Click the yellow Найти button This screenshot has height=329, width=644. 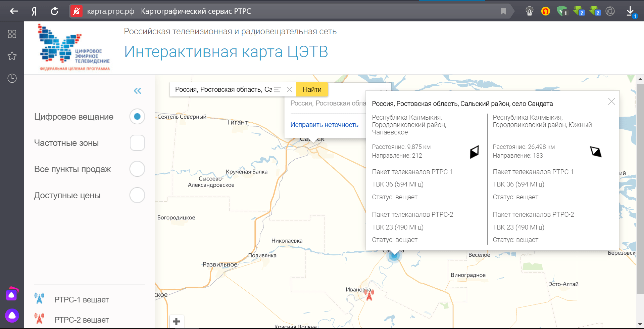click(312, 90)
